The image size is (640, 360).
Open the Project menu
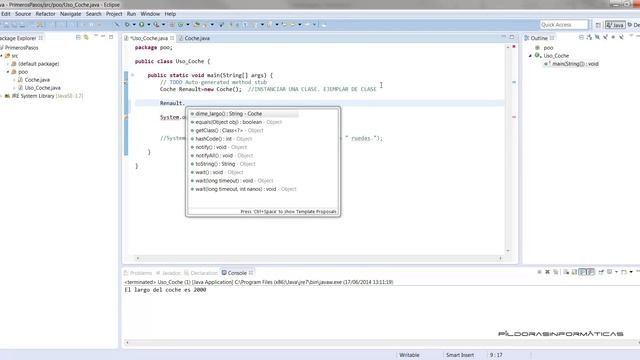coord(114,14)
